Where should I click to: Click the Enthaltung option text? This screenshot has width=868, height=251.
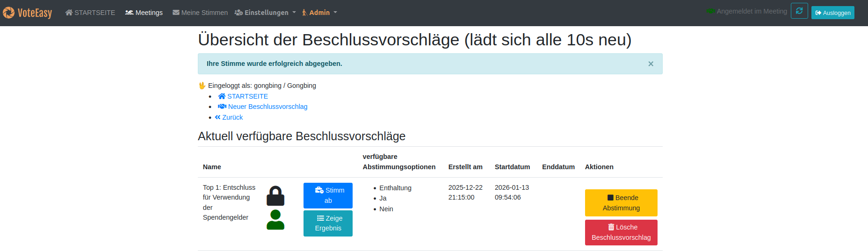click(x=395, y=188)
